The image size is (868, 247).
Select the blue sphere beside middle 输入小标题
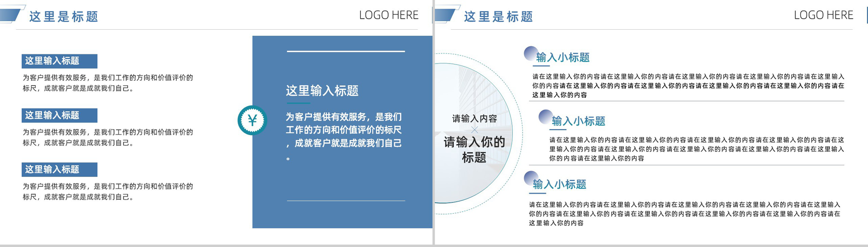[x=546, y=117]
